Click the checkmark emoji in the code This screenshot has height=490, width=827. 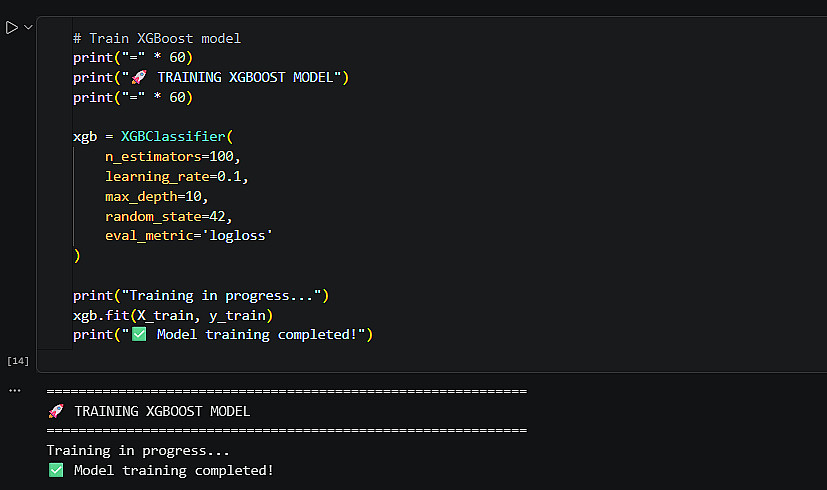[139, 334]
